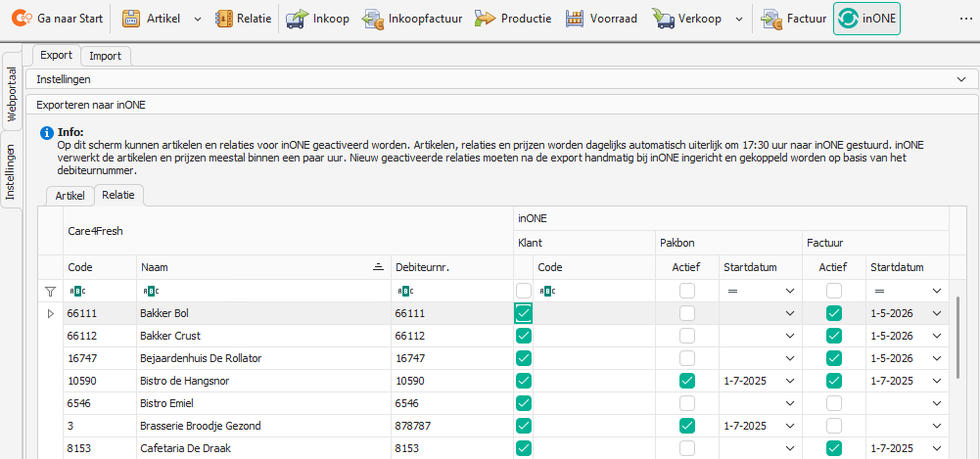
Task: Click the Pakbon Startdatum column header
Action: pyautogui.click(x=760, y=267)
